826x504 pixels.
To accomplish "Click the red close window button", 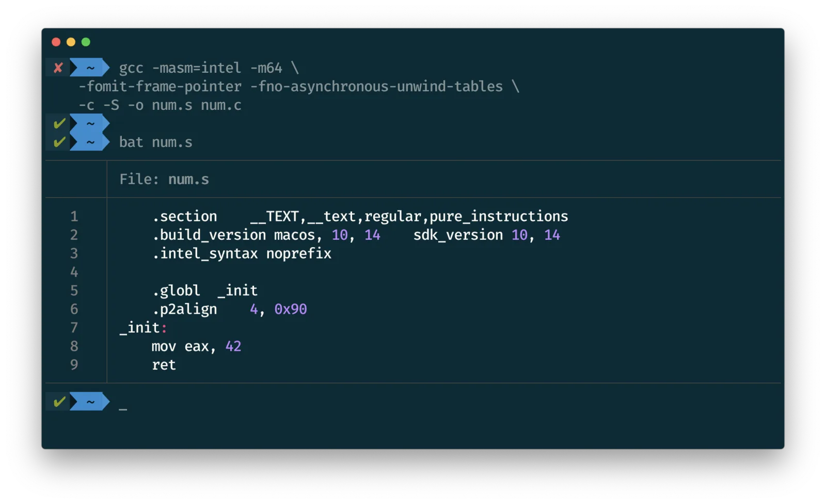I will coord(56,42).
